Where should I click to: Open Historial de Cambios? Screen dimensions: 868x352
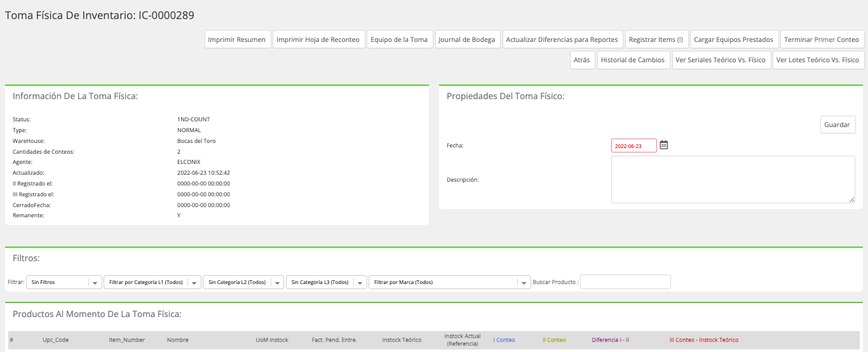pyautogui.click(x=633, y=60)
